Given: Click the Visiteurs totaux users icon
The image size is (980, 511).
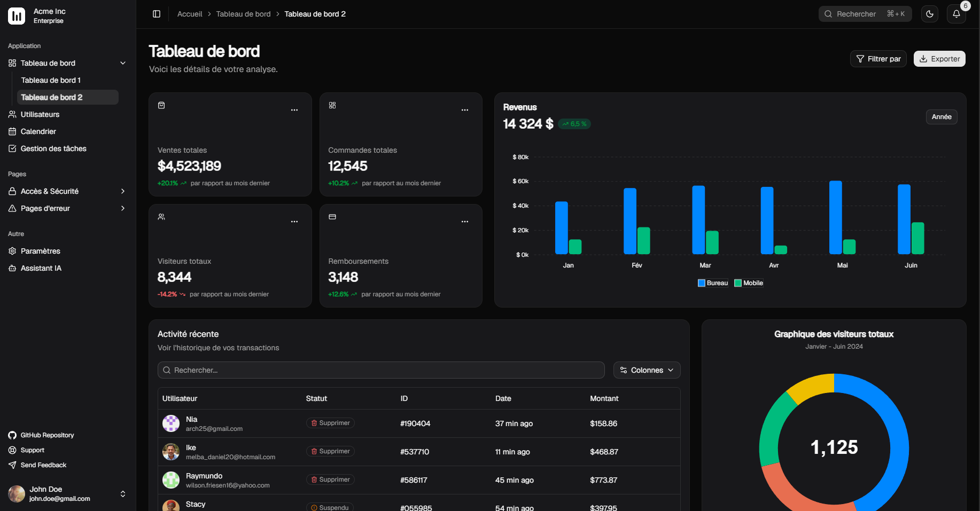Looking at the screenshot, I should [161, 217].
